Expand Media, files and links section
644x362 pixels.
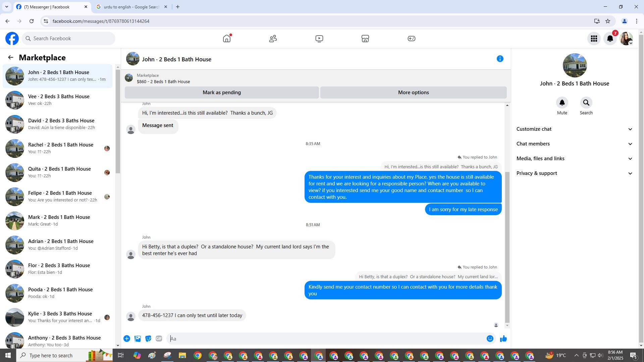[574, 159]
